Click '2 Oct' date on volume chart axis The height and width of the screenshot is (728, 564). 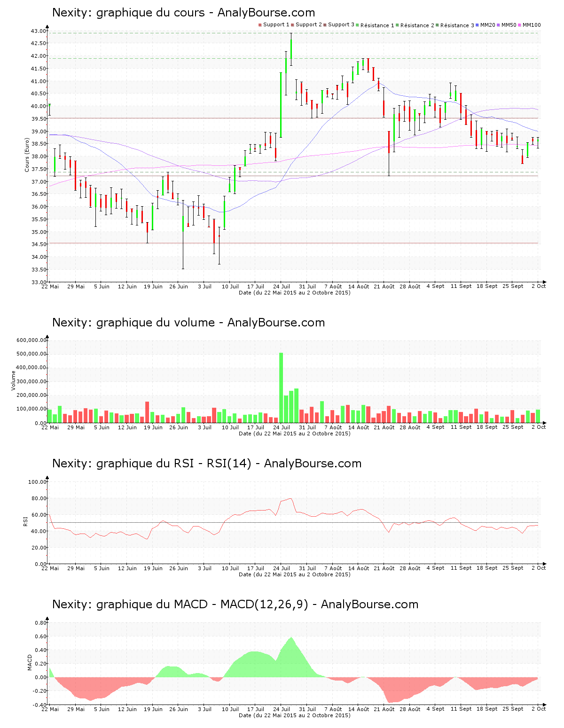coord(539,427)
